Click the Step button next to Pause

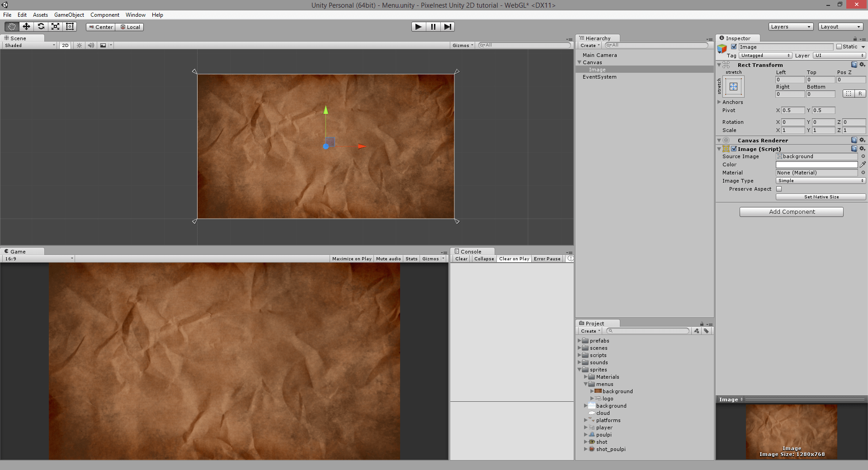448,27
